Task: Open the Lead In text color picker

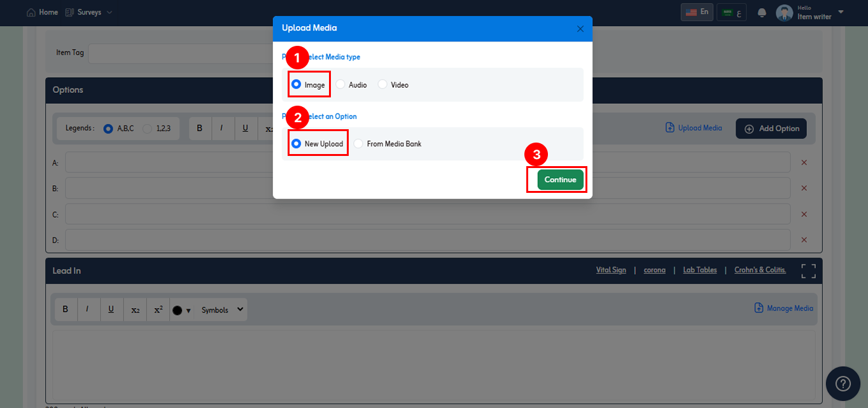Action: coord(181,310)
